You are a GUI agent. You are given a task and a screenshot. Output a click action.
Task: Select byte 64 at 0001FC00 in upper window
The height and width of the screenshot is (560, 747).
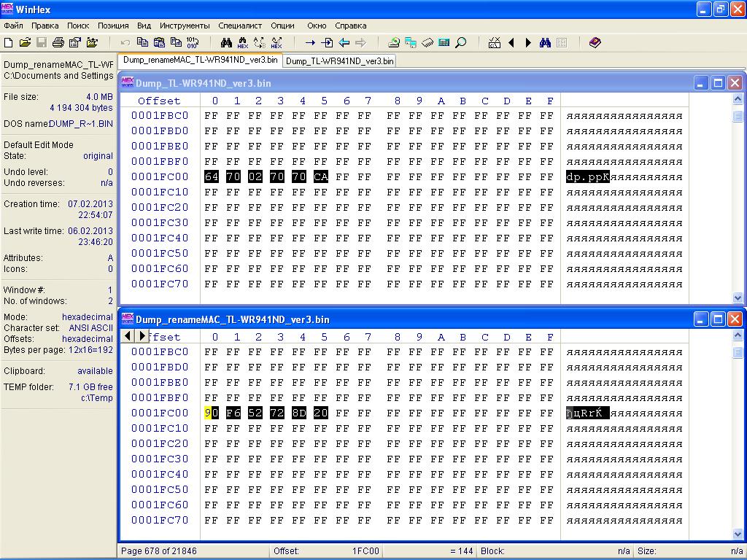coord(211,176)
